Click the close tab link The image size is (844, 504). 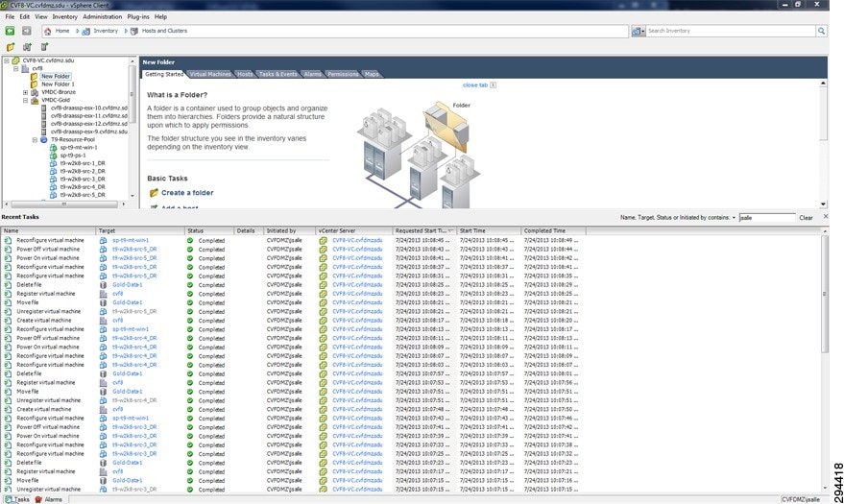(474, 85)
